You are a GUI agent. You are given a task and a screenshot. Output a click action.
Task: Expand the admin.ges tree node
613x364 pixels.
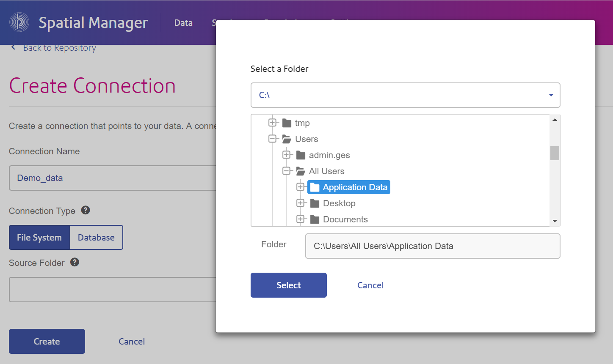(287, 155)
